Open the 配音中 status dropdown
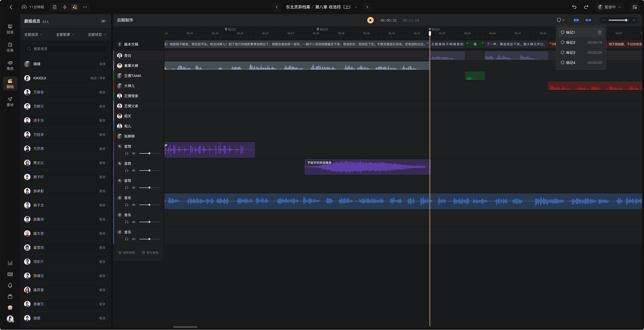The image size is (644, 330). [x=610, y=7]
